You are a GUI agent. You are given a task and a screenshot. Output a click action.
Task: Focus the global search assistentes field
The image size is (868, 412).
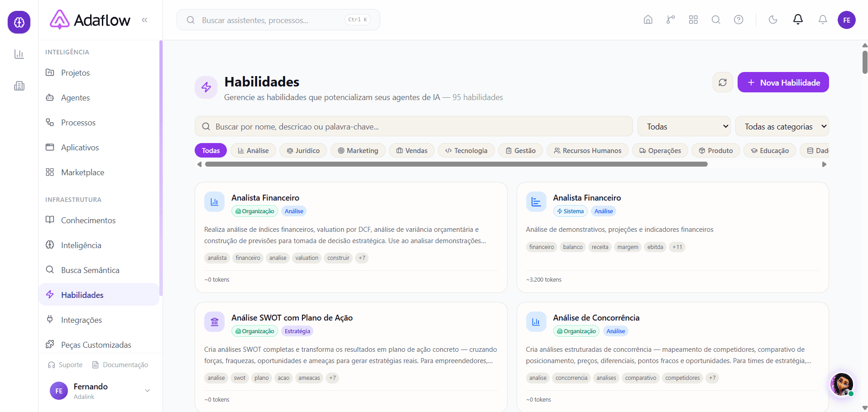coord(278,20)
